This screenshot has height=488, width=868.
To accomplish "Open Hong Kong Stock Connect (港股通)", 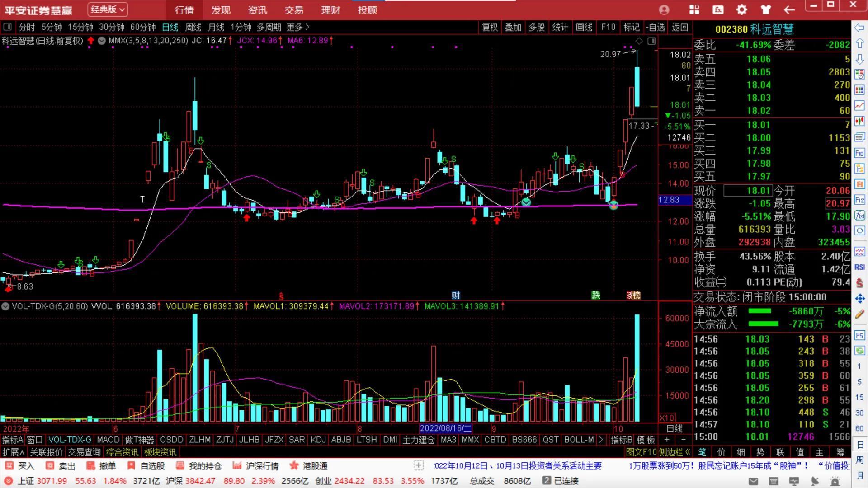I will [308, 466].
